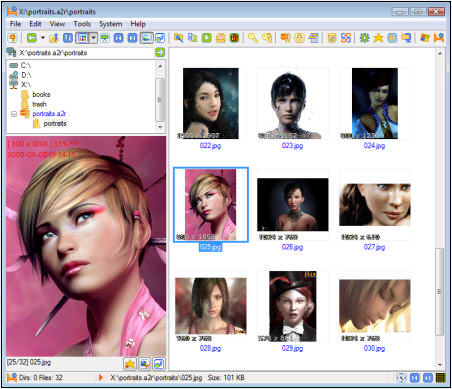Click the green go arrow beside path

pyautogui.click(x=160, y=52)
